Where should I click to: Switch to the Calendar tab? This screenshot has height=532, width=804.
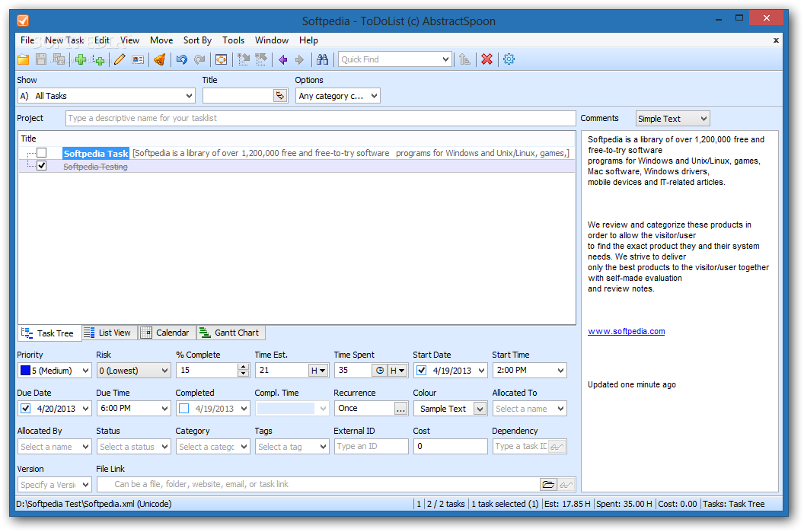pos(166,333)
